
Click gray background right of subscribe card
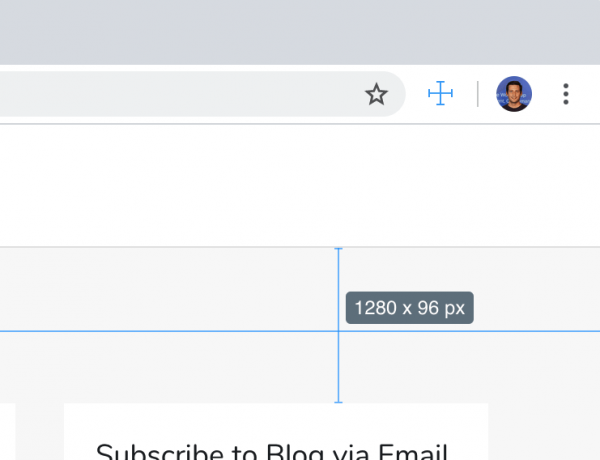[544, 432]
